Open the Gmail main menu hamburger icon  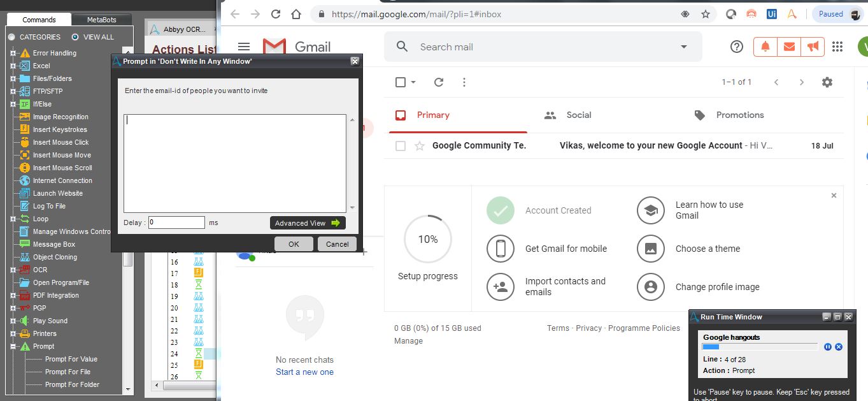[243, 47]
